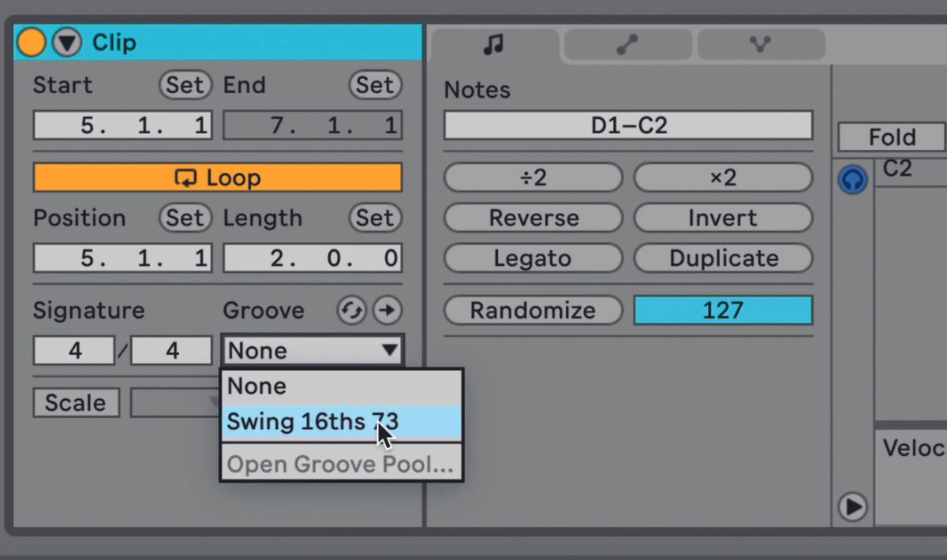Click the ×2 double tempo button
The image size is (947, 560).
coord(723,177)
